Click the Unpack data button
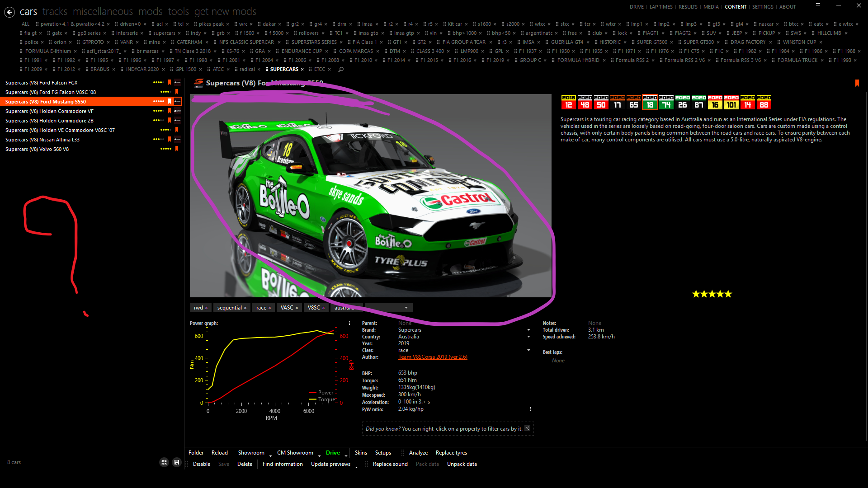Viewport: 868px width, 488px height. click(462, 464)
